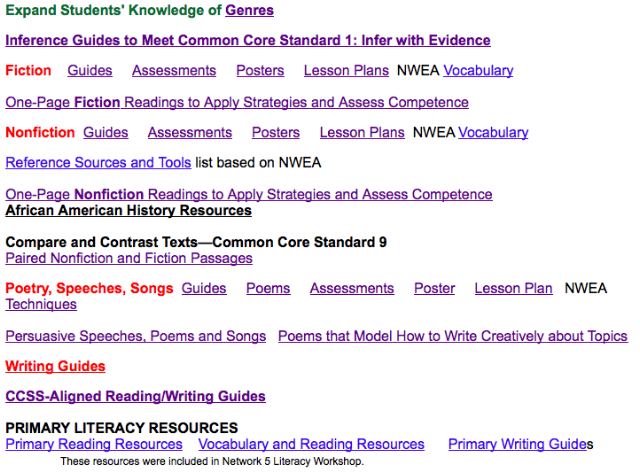The width and height of the screenshot is (640, 473).
Task: Go to Fiction Assessments
Action: tap(174, 71)
